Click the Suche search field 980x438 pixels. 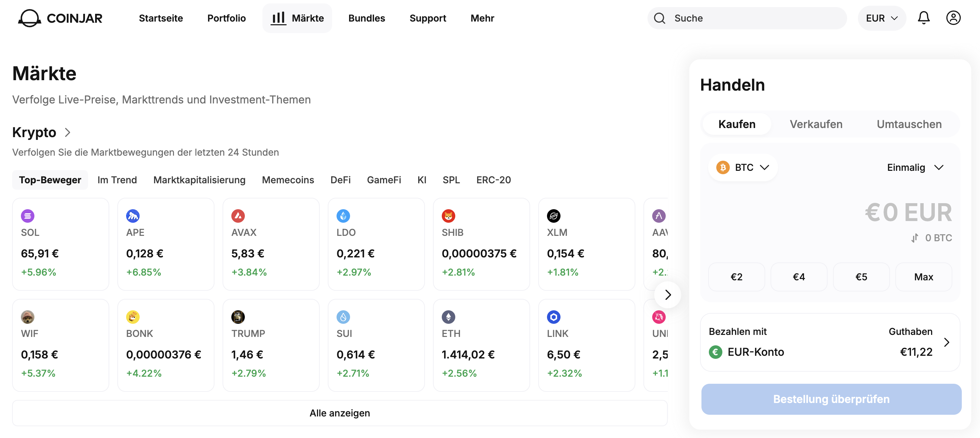[x=747, y=18]
